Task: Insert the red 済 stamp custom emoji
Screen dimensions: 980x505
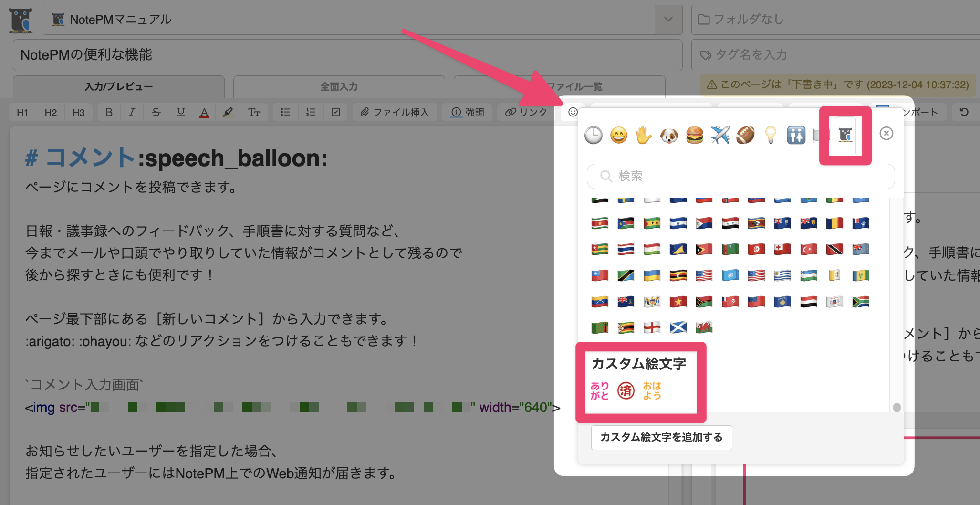Action: (626, 390)
